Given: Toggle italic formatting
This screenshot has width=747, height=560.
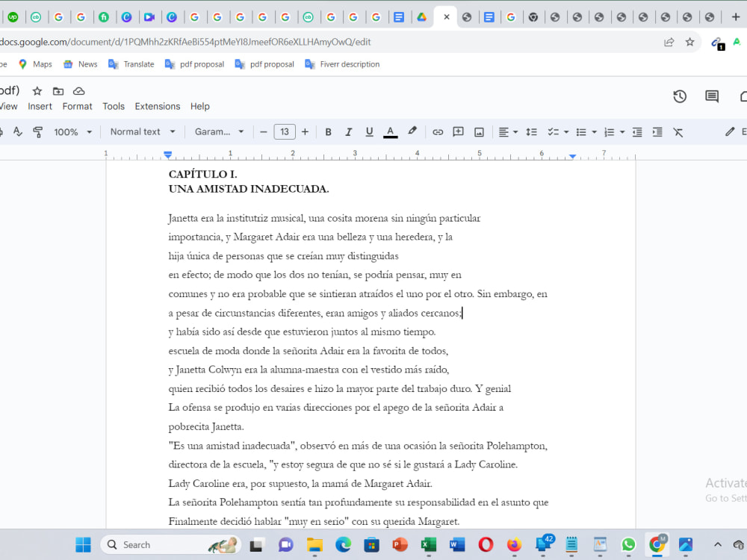Looking at the screenshot, I should 349,132.
